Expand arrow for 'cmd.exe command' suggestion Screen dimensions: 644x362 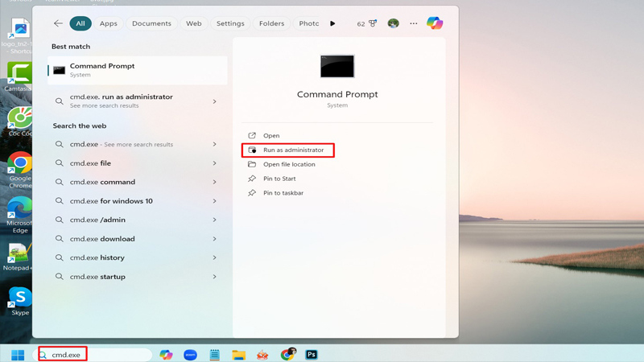tap(214, 182)
